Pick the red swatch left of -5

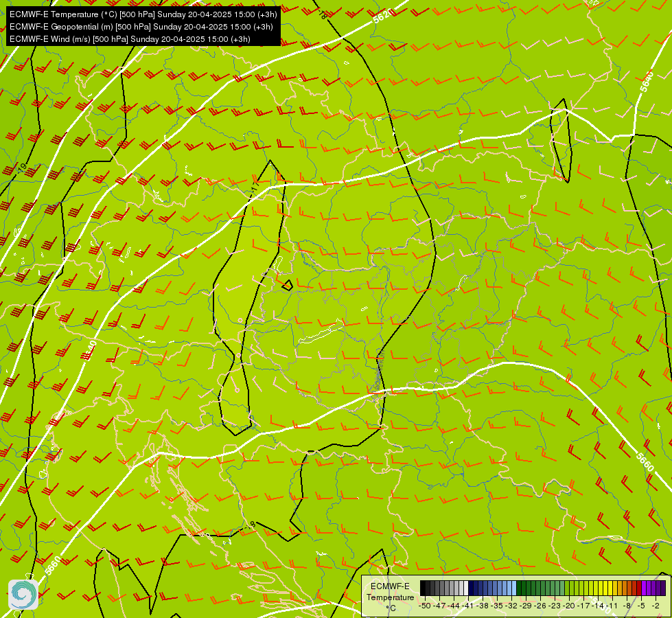(639, 588)
